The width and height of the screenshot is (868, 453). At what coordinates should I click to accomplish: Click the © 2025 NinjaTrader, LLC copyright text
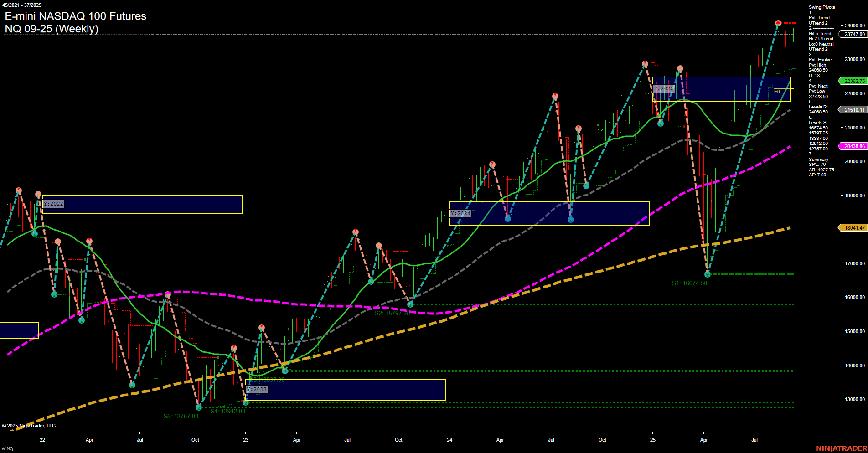pos(30,425)
